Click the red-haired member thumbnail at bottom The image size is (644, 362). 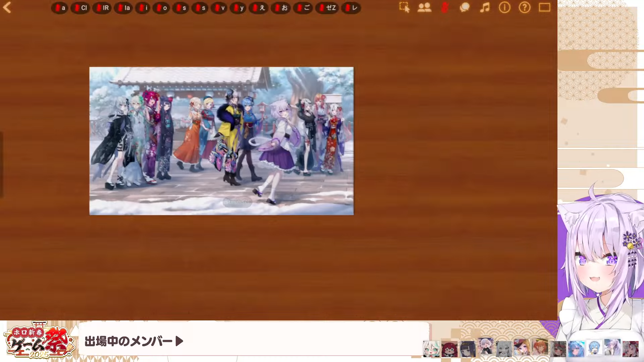coord(449,349)
